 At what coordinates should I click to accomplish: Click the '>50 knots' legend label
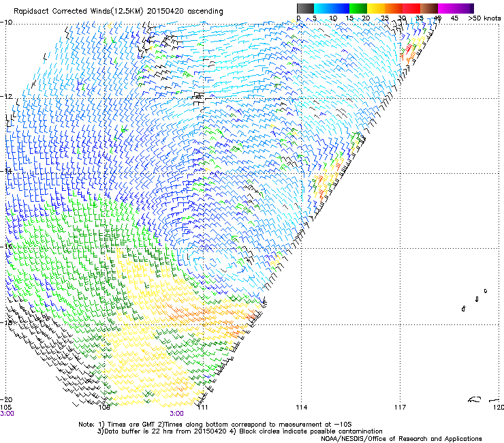(x=484, y=18)
